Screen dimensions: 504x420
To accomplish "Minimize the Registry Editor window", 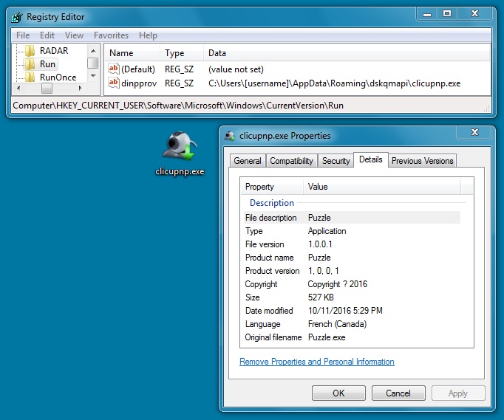I will pyautogui.click(x=427, y=14).
